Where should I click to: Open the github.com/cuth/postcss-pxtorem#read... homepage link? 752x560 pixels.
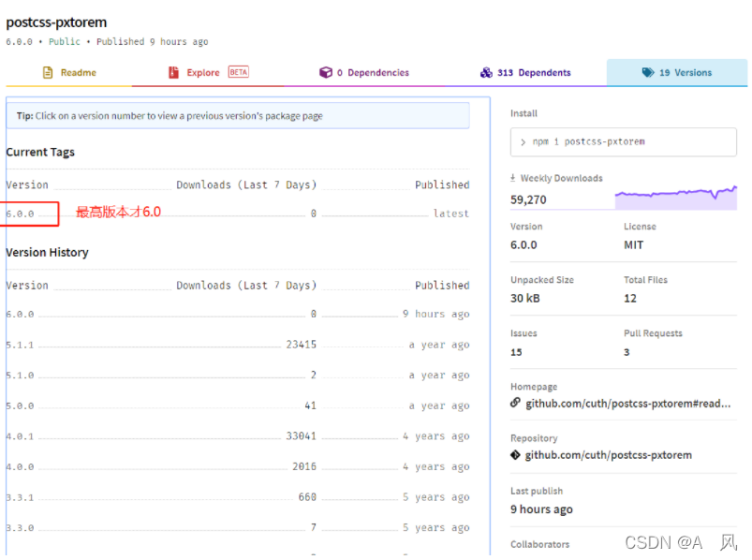coord(628,404)
